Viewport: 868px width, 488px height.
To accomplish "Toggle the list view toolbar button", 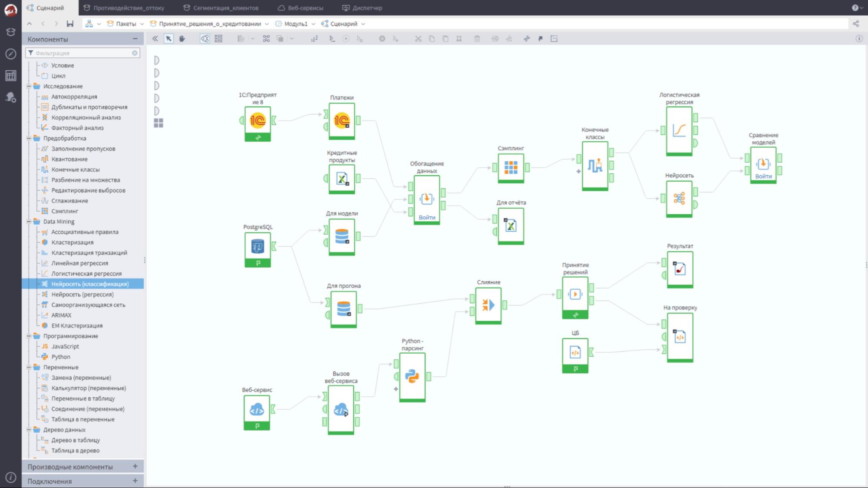I will coord(218,39).
